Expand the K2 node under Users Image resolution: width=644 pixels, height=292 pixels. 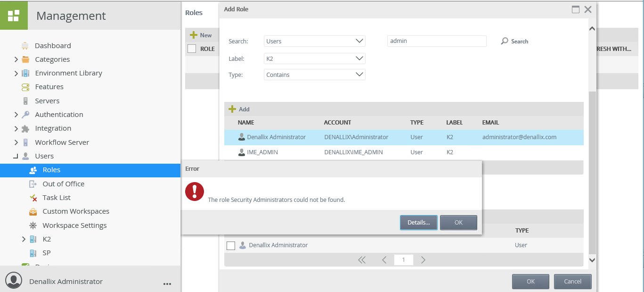(x=24, y=239)
